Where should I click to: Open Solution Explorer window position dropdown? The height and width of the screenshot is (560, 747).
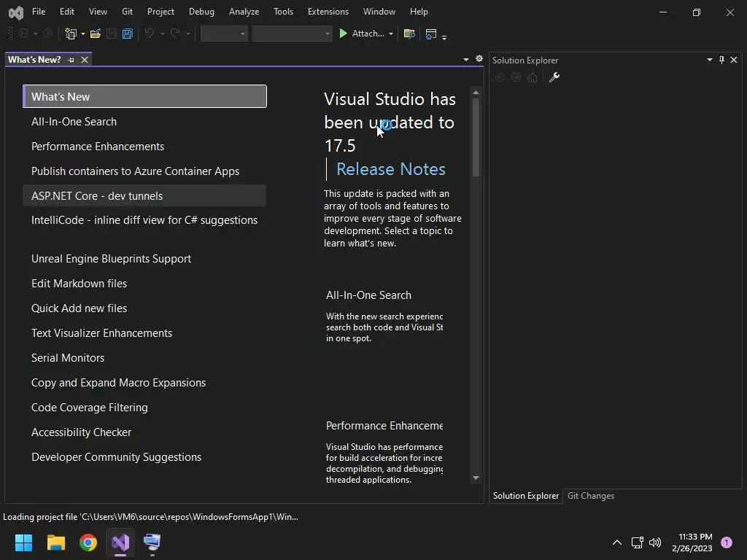point(709,60)
